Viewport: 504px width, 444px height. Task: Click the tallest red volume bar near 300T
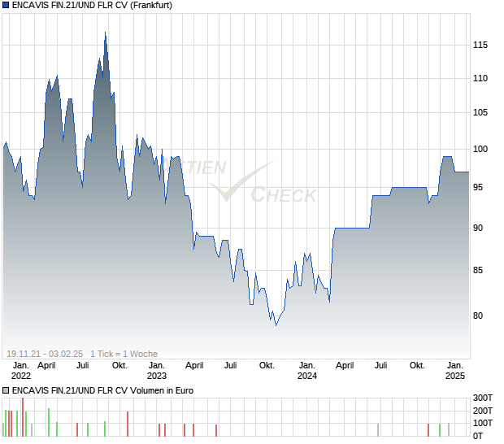click(23, 417)
